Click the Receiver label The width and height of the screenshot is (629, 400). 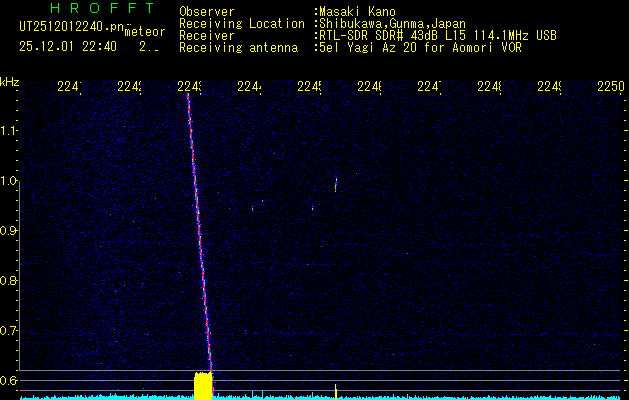pos(207,36)
